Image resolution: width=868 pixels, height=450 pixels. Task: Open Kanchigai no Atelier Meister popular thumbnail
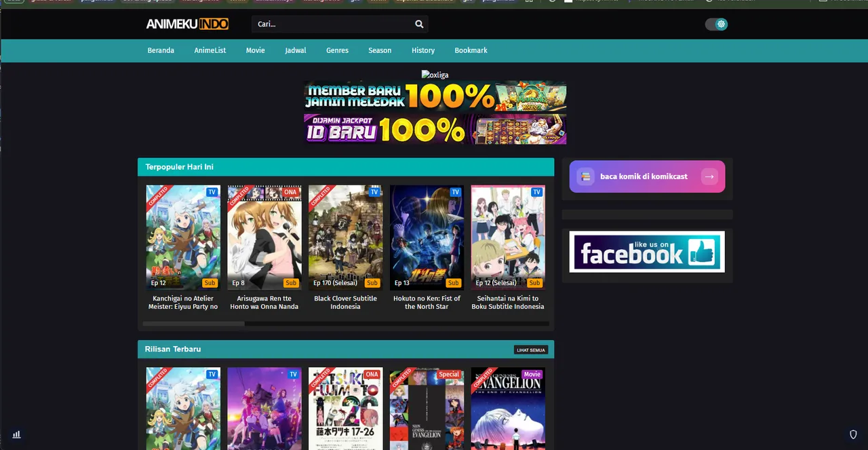click(x=183, y=238)
